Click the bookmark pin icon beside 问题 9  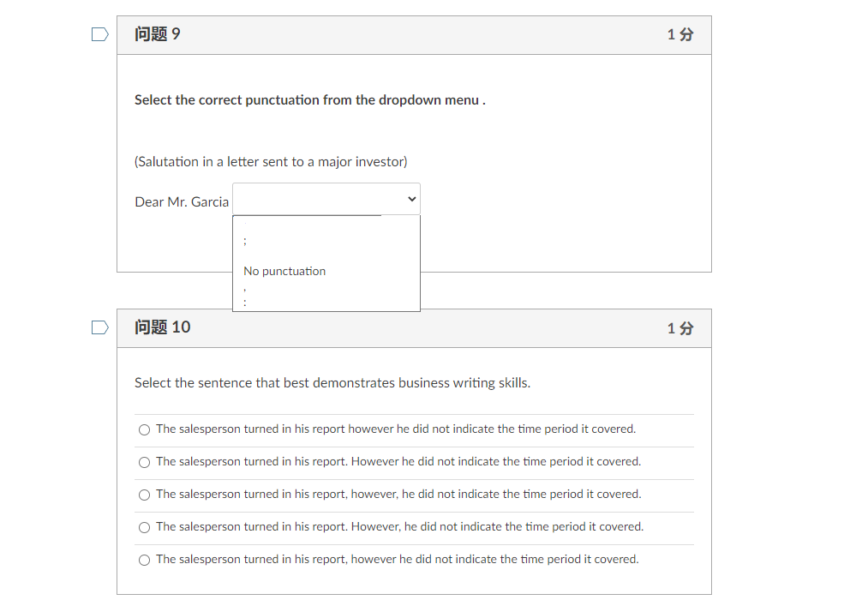[x=99, y=33]
